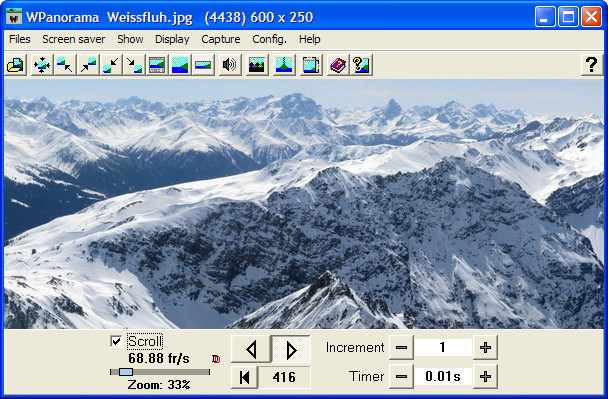Viewport: 608px width, 399px height.
Task: Click the center-window icon with four arrows
Action: point(41,65)
